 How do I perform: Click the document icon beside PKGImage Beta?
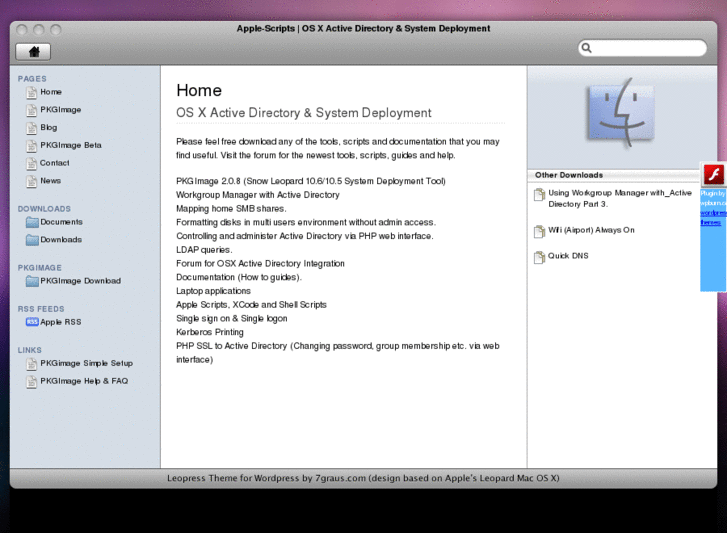(x=32, y=146)
